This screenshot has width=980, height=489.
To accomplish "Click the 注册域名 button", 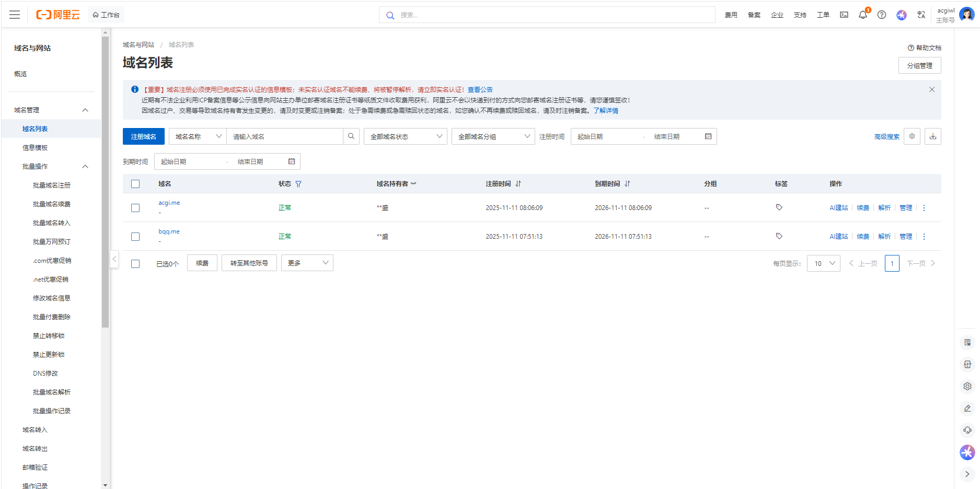I will point(143,136).
